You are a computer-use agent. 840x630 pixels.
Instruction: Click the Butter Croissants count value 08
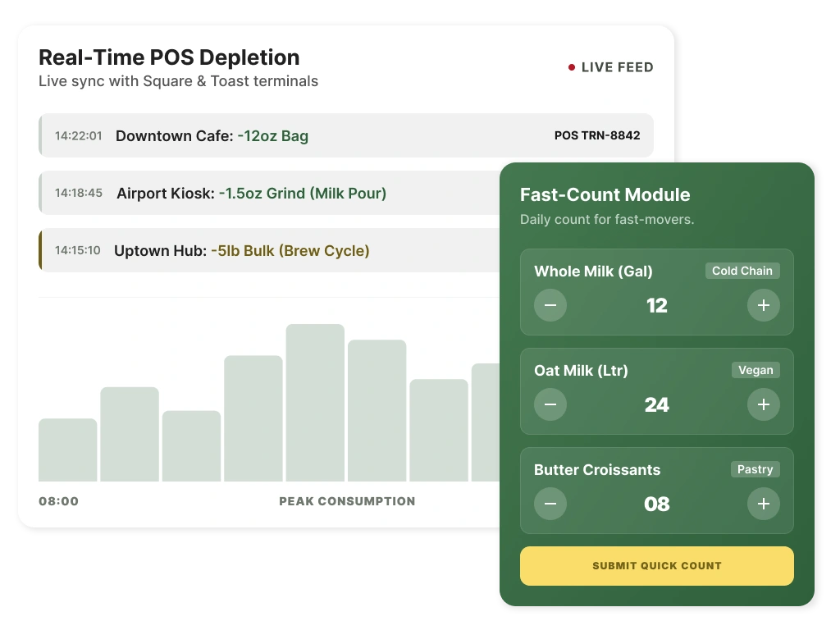pyautogui.click(x=657, y=504)
